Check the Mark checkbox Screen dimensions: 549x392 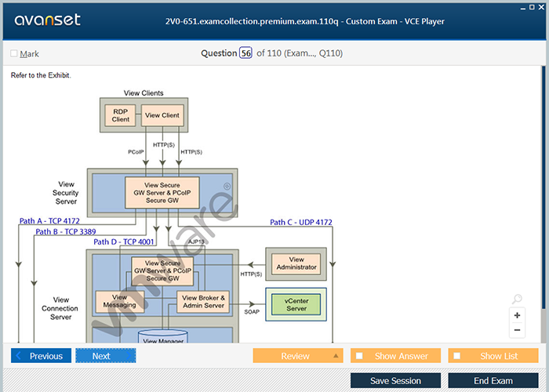(14, 53)
